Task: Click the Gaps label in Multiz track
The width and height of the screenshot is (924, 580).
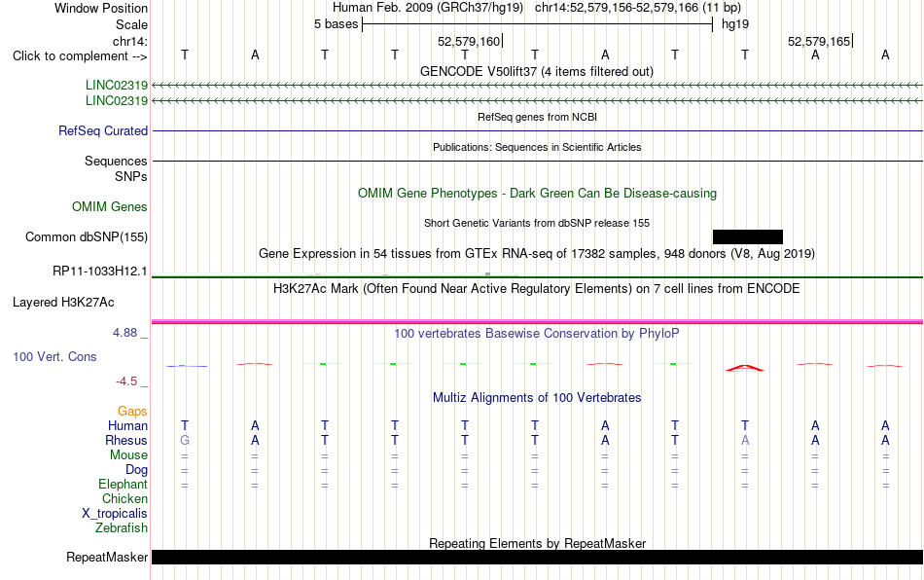Action: click(132, 412)
